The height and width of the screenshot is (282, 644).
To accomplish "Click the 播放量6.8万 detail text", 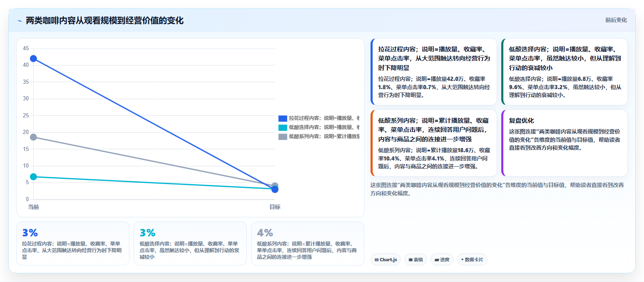I will [x=579, y=79].
